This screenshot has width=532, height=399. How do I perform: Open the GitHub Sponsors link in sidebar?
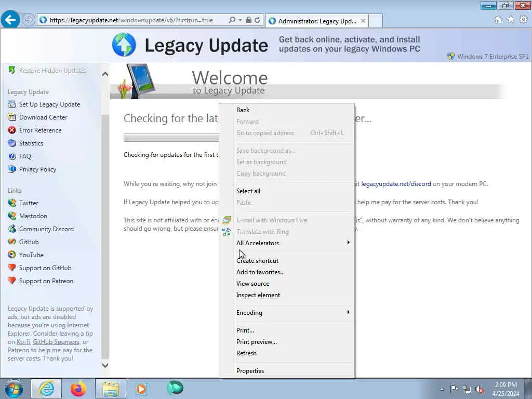tap(56, 342)
